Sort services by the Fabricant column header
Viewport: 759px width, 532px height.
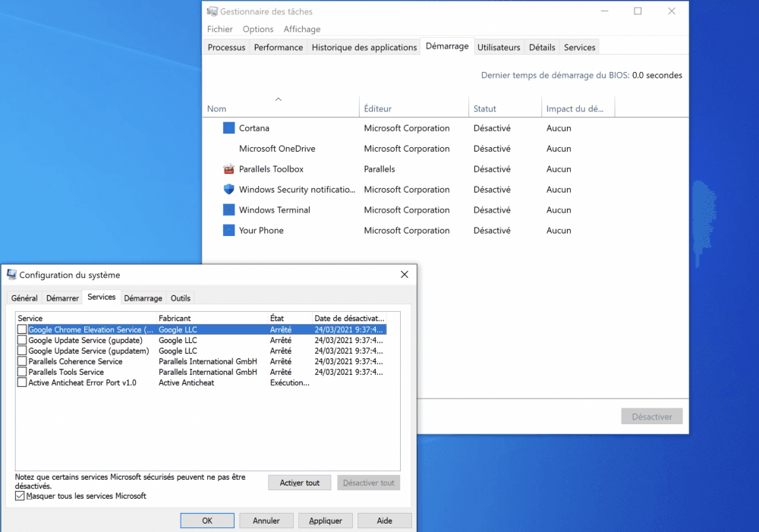click(x=175, y=318)
